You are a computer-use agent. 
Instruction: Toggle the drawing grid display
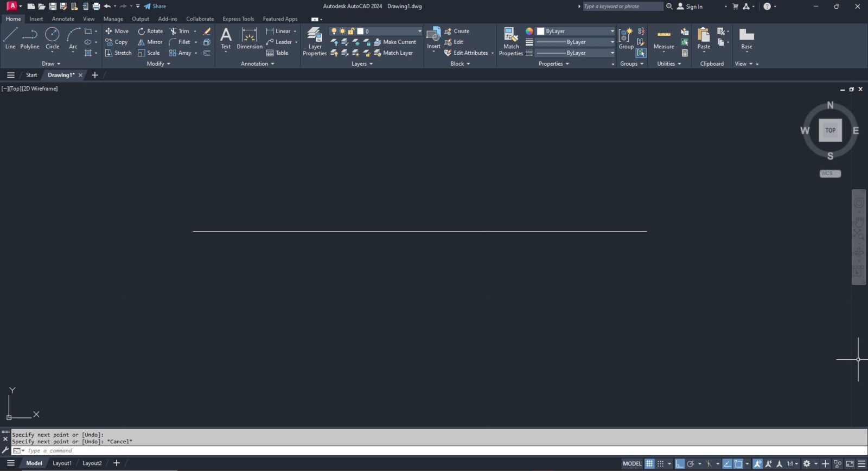pos(649,463)
